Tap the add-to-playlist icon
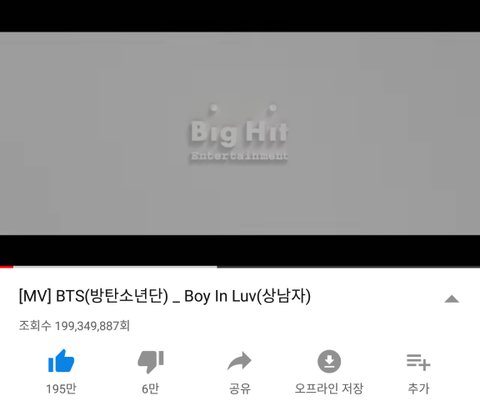Viewport: 480px width, 406px height. 418,362
